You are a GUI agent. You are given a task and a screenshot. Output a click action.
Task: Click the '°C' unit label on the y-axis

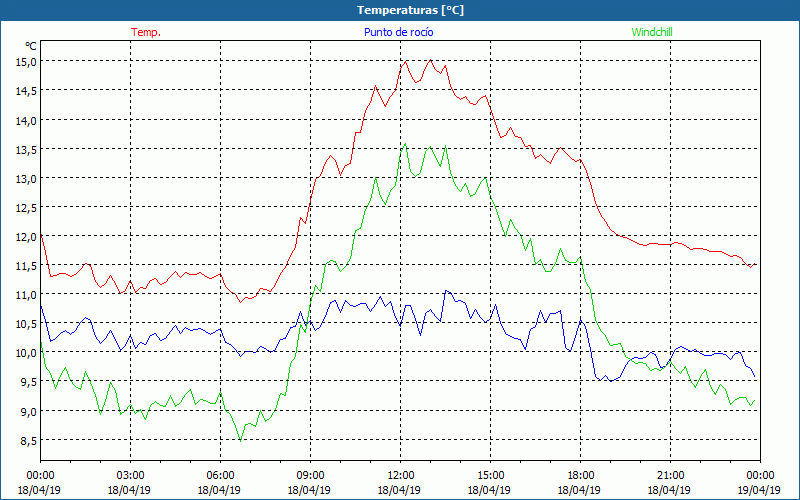pyautogui.click(x=31, y=46)
